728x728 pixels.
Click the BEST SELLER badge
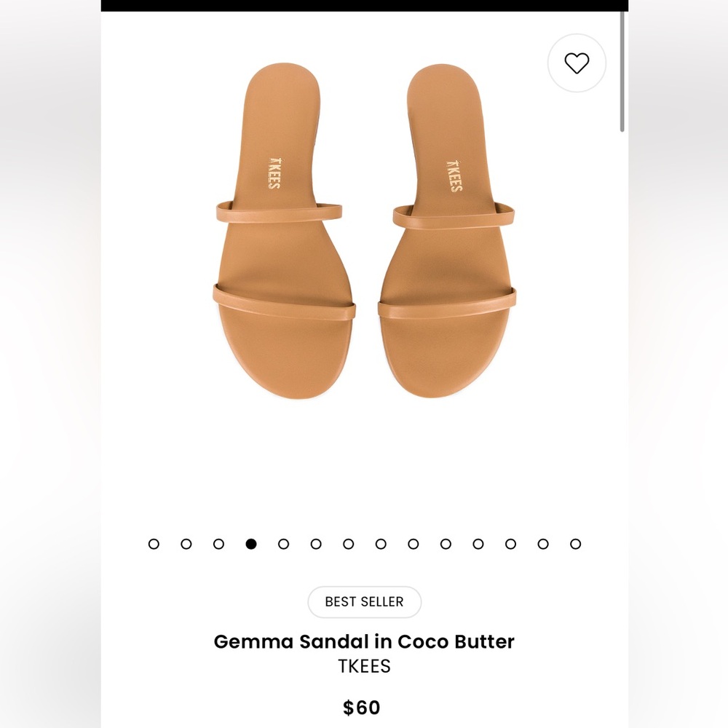[x=364, y=602]
